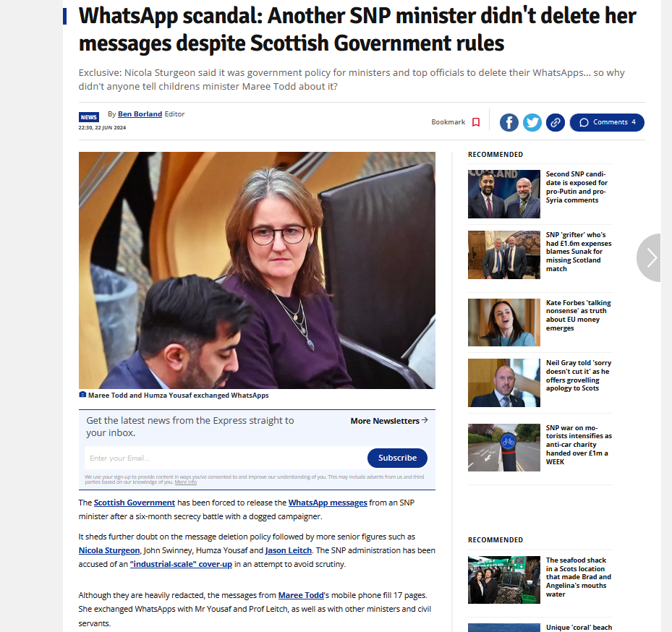Open More Newsletters arrow link
672x632 pixels.
click(389, 421)
